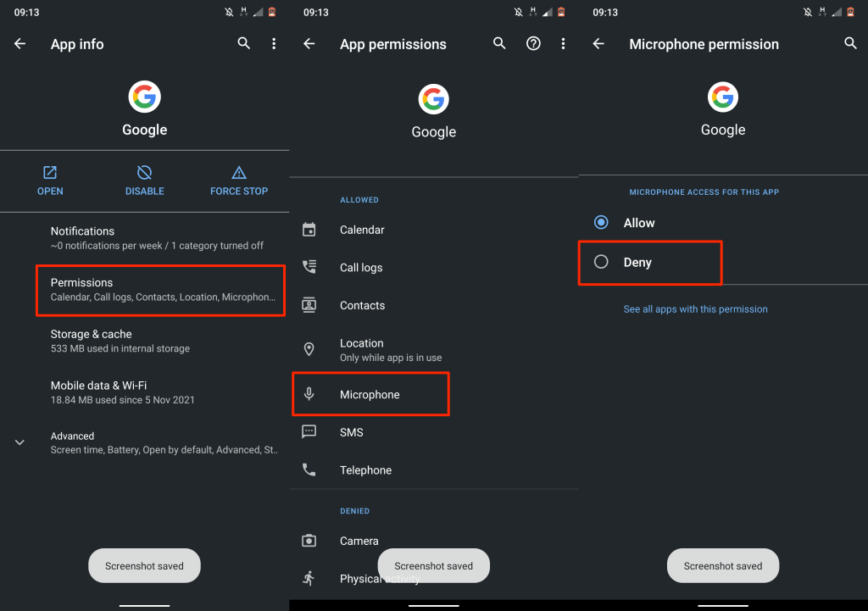Go back from Microphone permission screen
The width and height of the screenshot is (868, 611).
[x=598, y=44]
